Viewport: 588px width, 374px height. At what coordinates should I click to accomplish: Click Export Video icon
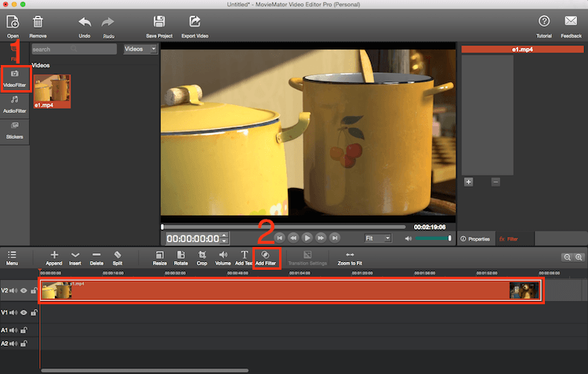(x=194, y=22)
